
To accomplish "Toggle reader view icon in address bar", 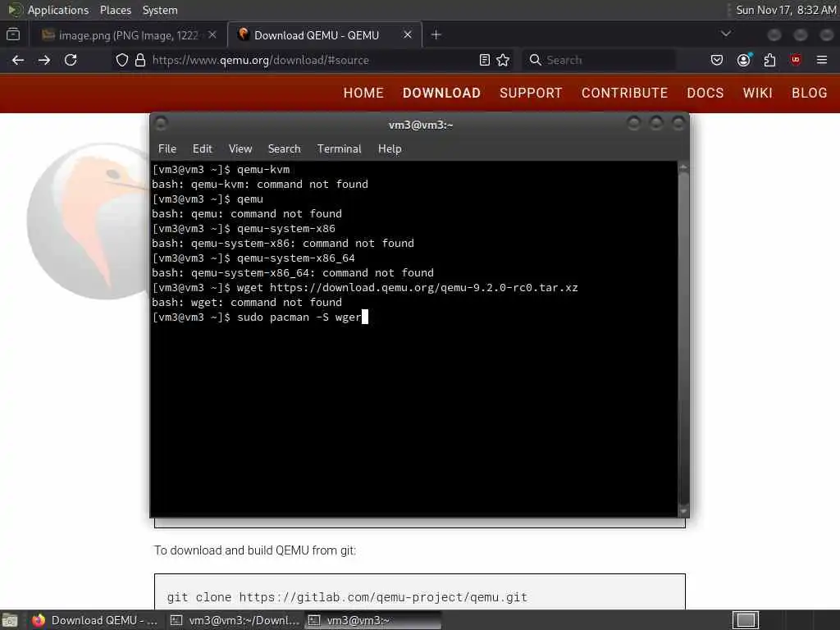I will pos(484,60).
